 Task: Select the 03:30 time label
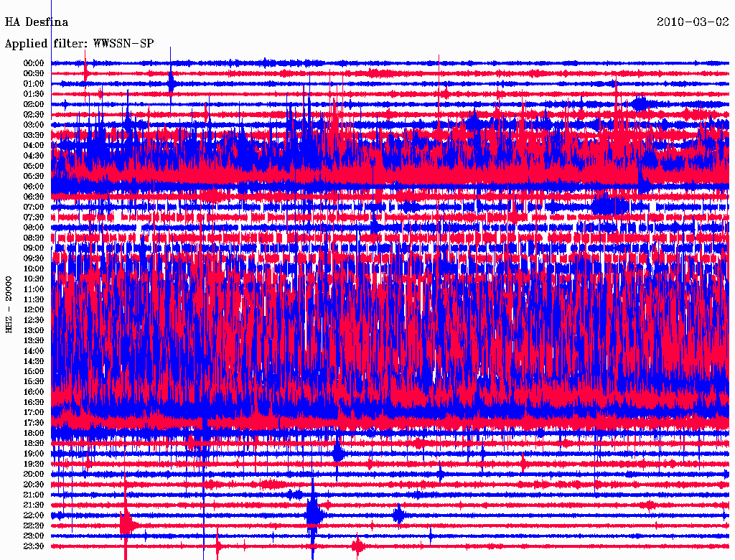click(34, 135)
